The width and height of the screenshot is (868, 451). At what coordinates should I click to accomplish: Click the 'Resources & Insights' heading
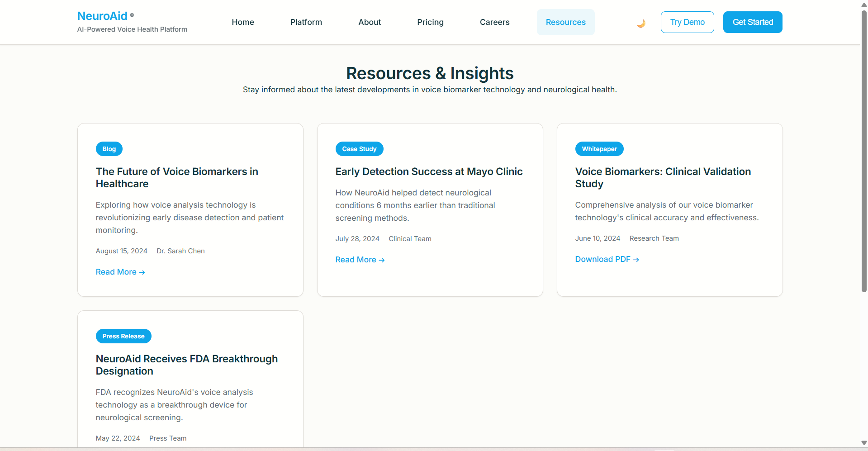click(430, 73)
